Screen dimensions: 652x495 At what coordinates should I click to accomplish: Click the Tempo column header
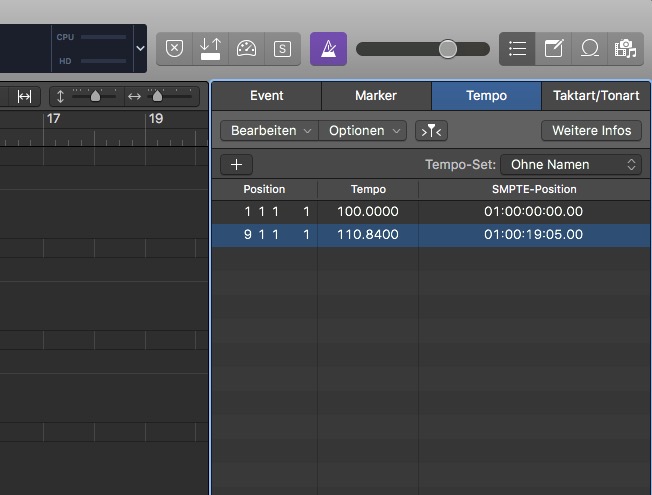pos(368,189)
